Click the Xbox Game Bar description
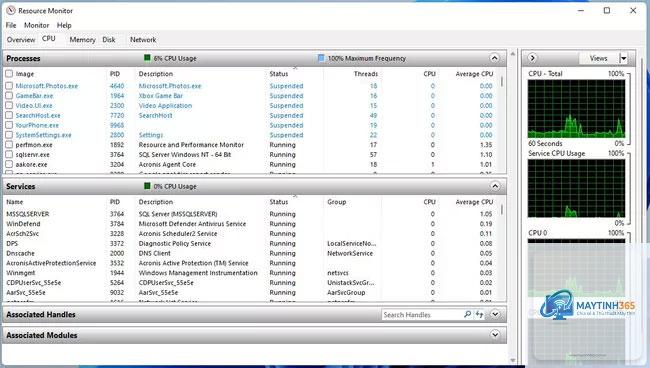650x368 pixels. click(x=160, y=96)
